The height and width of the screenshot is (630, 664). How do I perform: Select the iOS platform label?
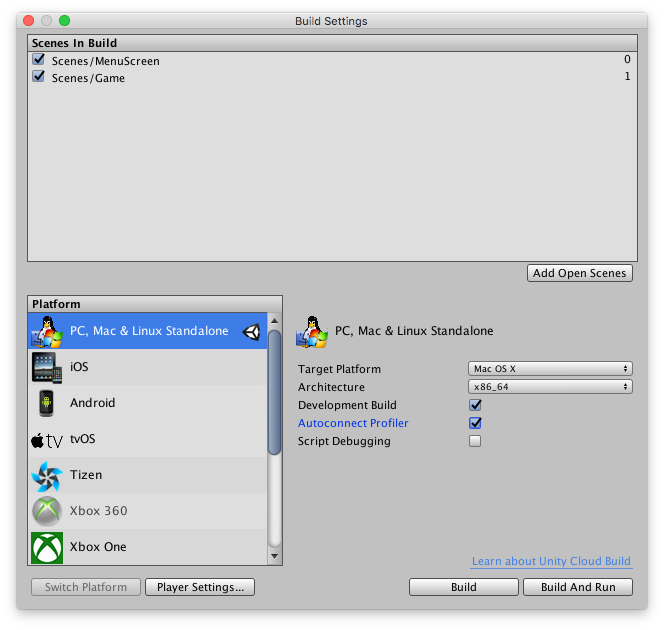tap(79, 367)
